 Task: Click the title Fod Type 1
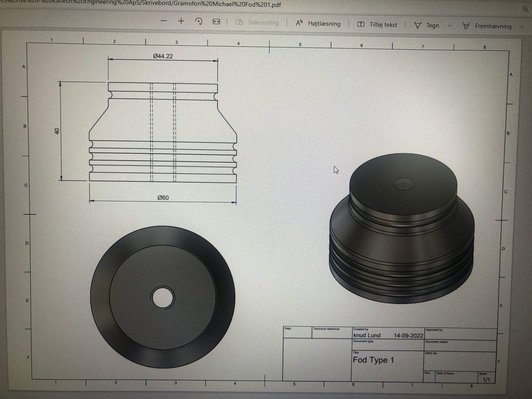click(374, 360)
